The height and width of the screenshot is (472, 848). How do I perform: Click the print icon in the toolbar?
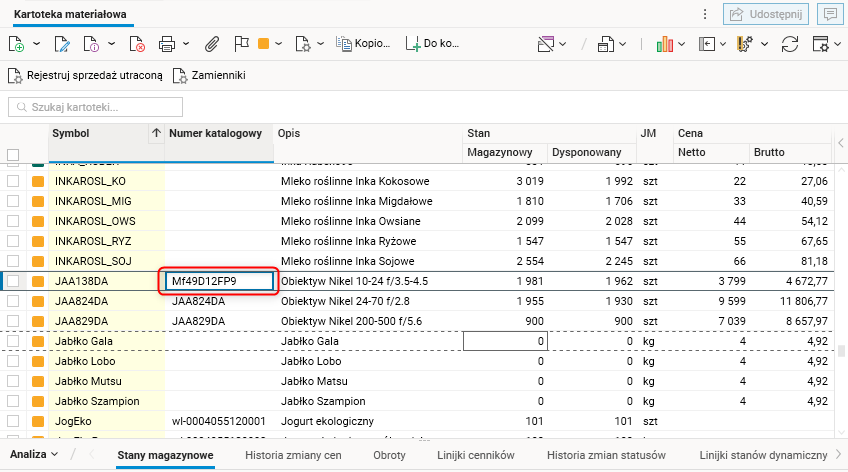[x=167, y=44]
